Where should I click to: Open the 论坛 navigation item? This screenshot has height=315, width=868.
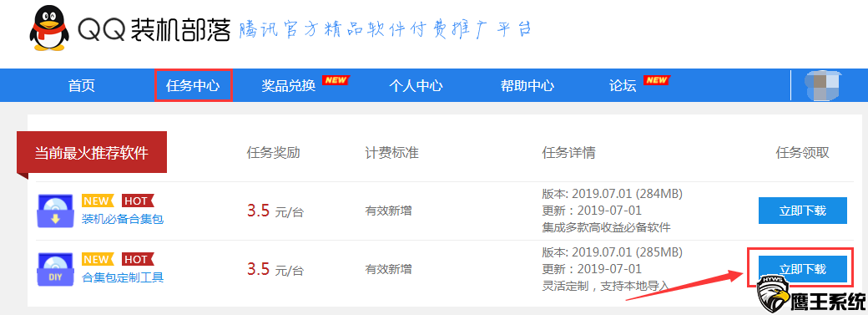(x=623, y=86)
